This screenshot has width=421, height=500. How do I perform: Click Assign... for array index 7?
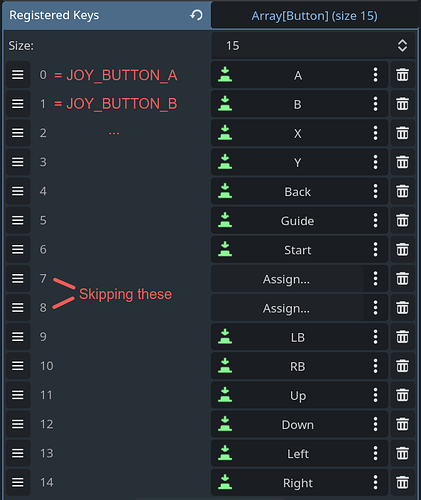[x=287, y=279]
